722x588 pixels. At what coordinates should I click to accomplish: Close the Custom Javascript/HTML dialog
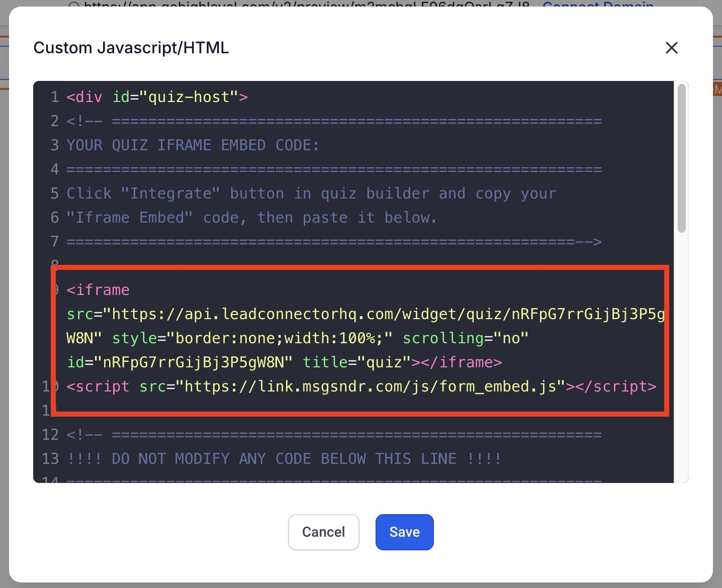tap(671, 48)
